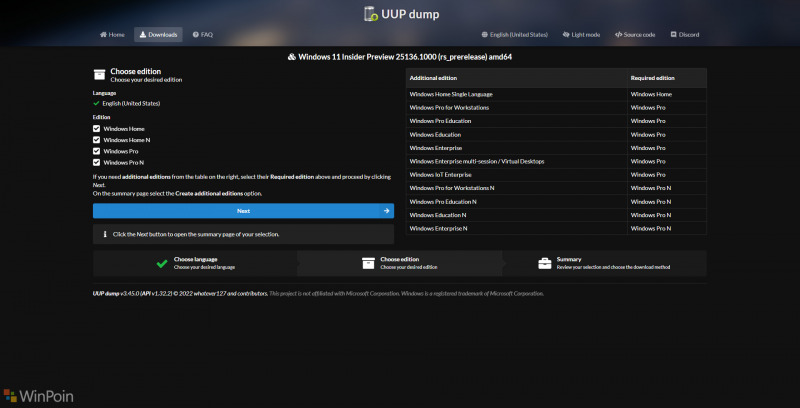Click the Windows Pro N label text
Screen dimensions: 800x408
[124, 163]
